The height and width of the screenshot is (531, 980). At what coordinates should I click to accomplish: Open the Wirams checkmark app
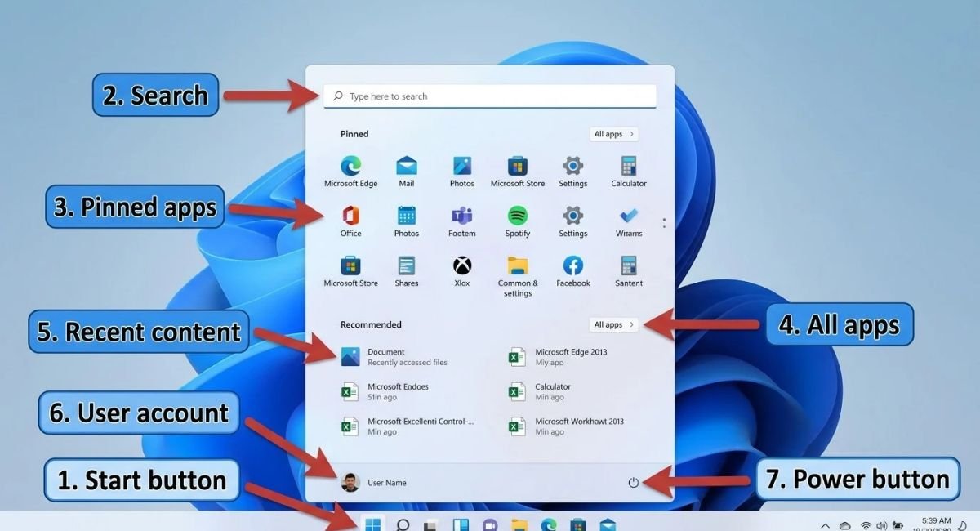click(629, 222)
